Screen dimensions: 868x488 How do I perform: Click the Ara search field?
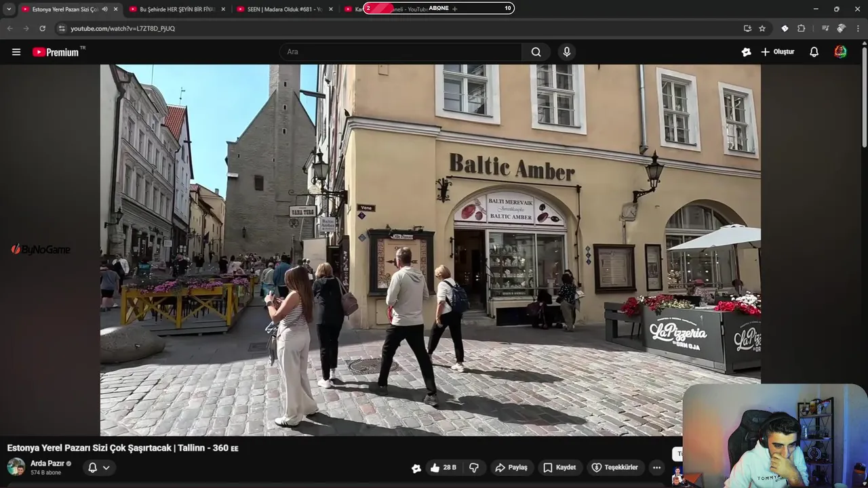(401, 52)
